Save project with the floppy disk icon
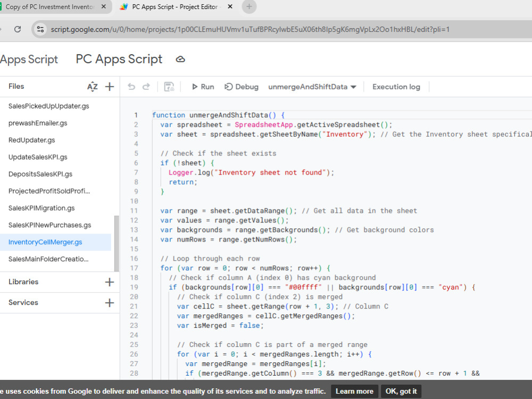The width and height of the screenshot is (532, 399). pos(169,87)
